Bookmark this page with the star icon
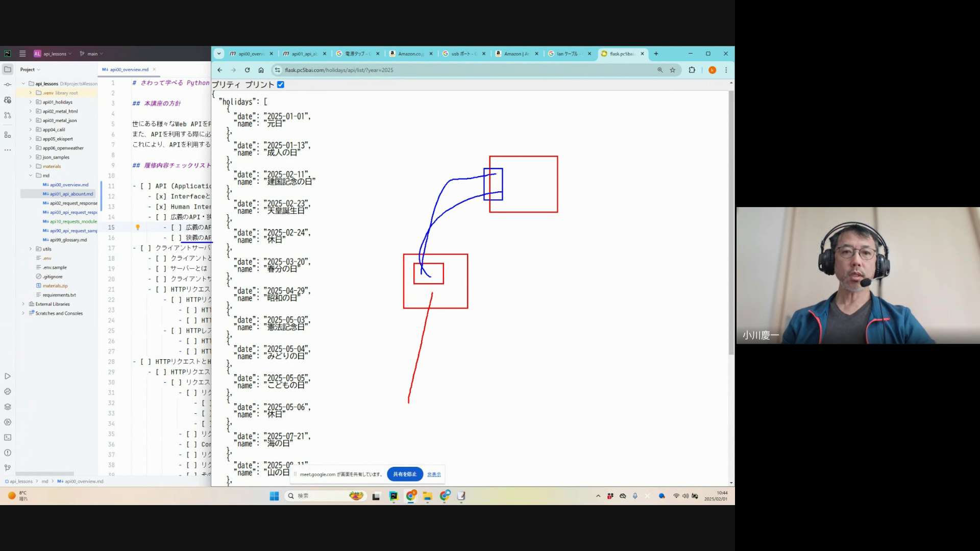Image resolution: width=980 pixels, height=551 pixels. click(x=673, y=70)
